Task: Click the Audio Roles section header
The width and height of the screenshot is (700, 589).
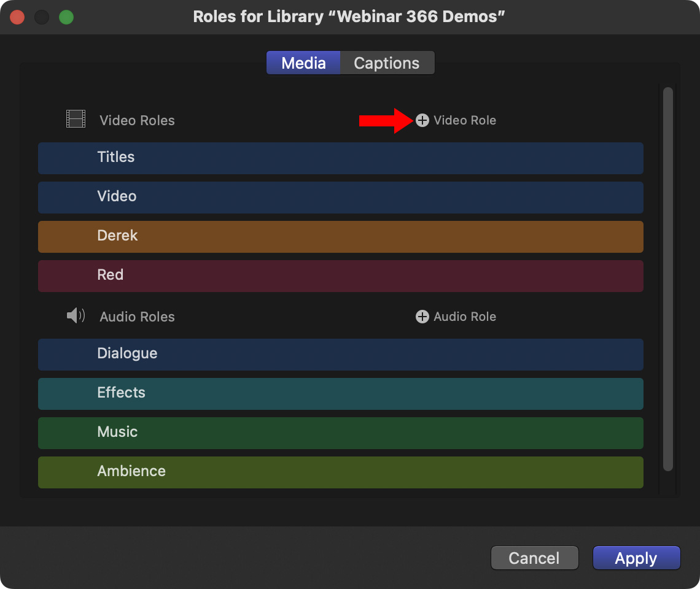Action: tap(137, 317)
